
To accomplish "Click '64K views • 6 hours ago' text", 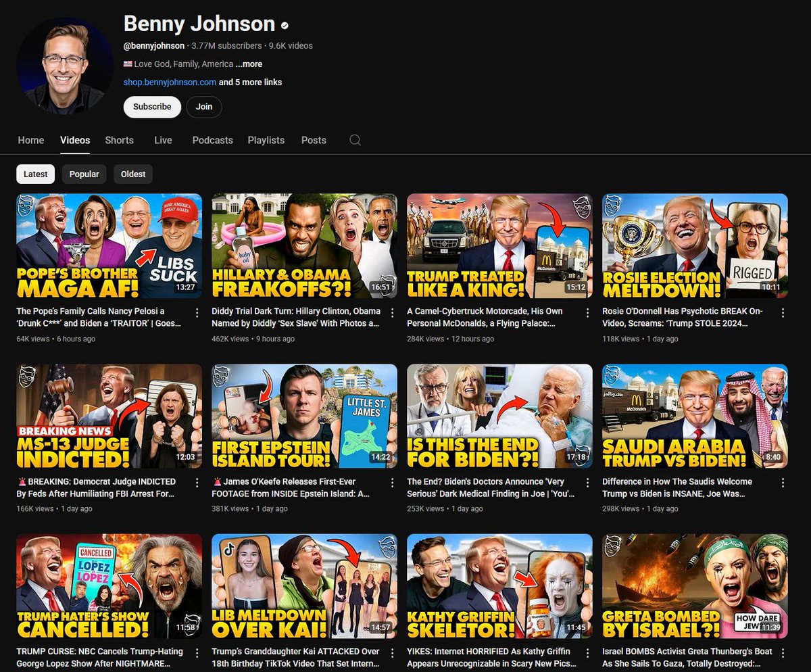I will coord(56,339).
